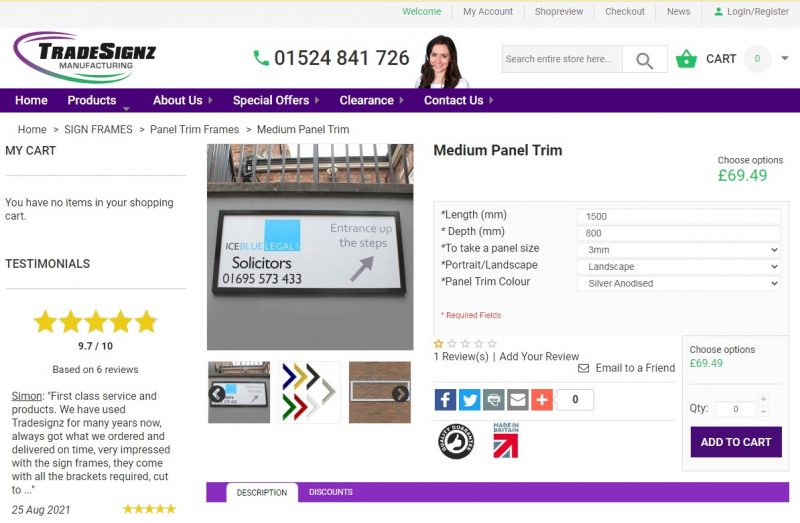Go to previous thumbnail with left arrow
The height and width of the screenshot is (523, 800).
click(x=217, y=393)
